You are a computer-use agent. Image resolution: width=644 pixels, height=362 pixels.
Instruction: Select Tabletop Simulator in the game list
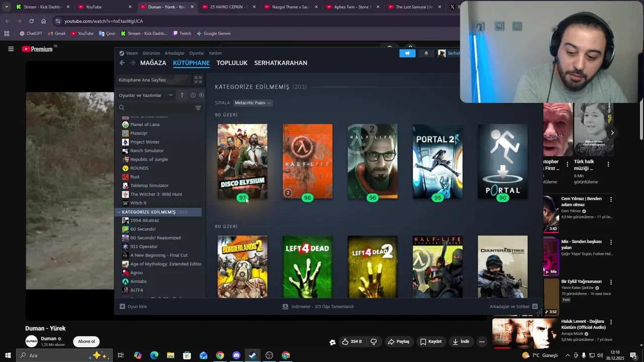click(149, 186)
